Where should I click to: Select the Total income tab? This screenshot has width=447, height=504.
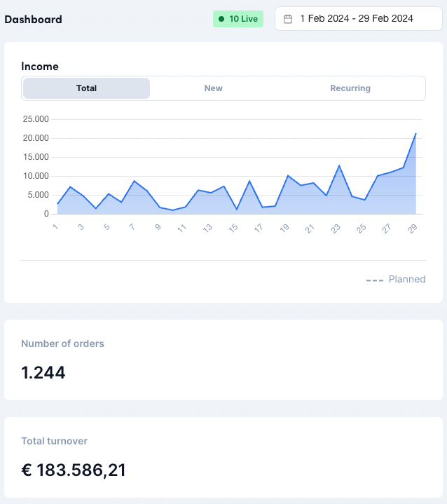tap(86, 88)
